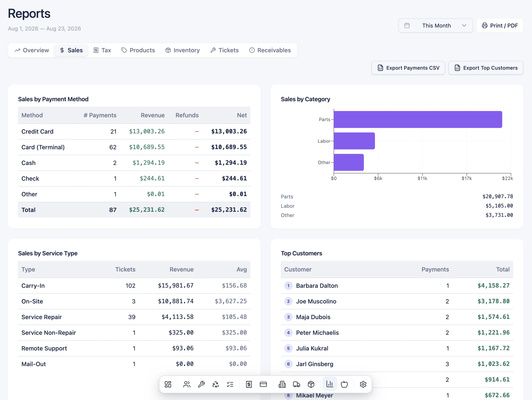This screenshot has width=532, height=400.
Task: Open the delivery truck icon in dock
Action: 297,384
